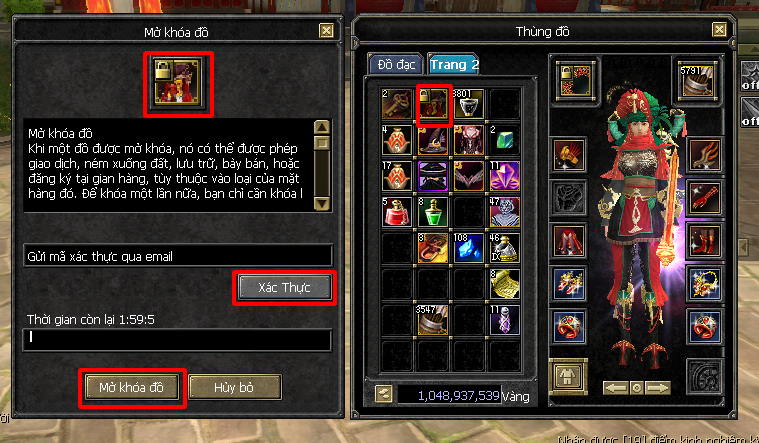This screenshot has width=759, height=443.
Task: Click the golden key item stack
Action: click(x=397, y=104)
